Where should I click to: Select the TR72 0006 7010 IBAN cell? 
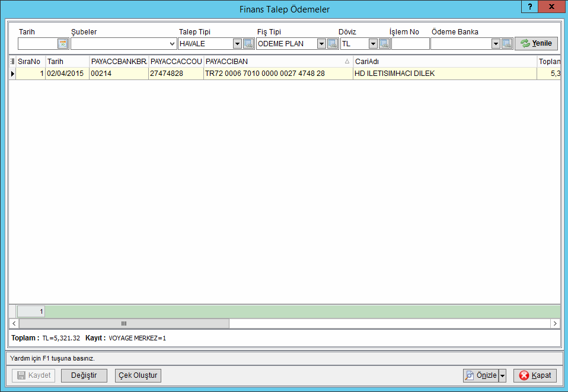278,74
